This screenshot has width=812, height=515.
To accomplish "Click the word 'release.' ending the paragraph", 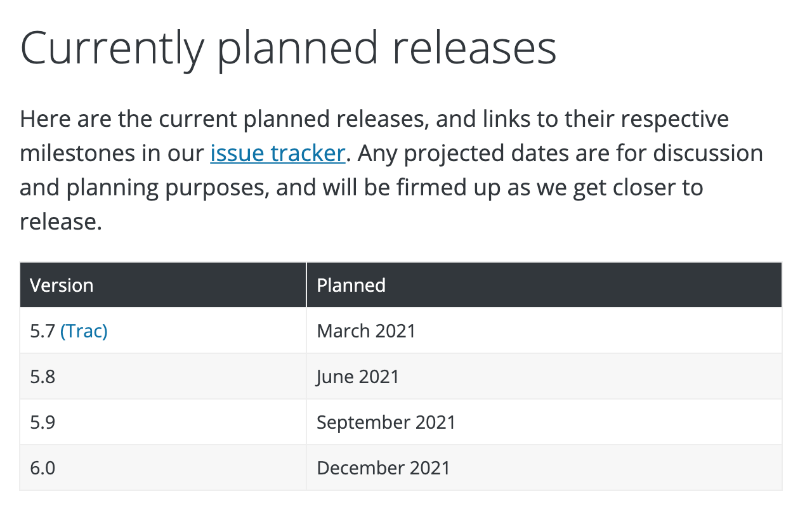I will click(x=61, y=222).
